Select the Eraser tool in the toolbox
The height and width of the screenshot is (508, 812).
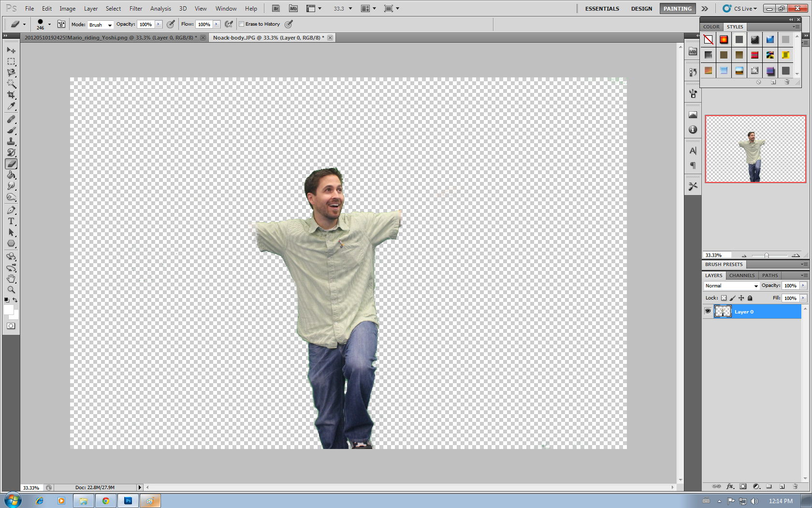pyautogui.click(x=11, y=164)
